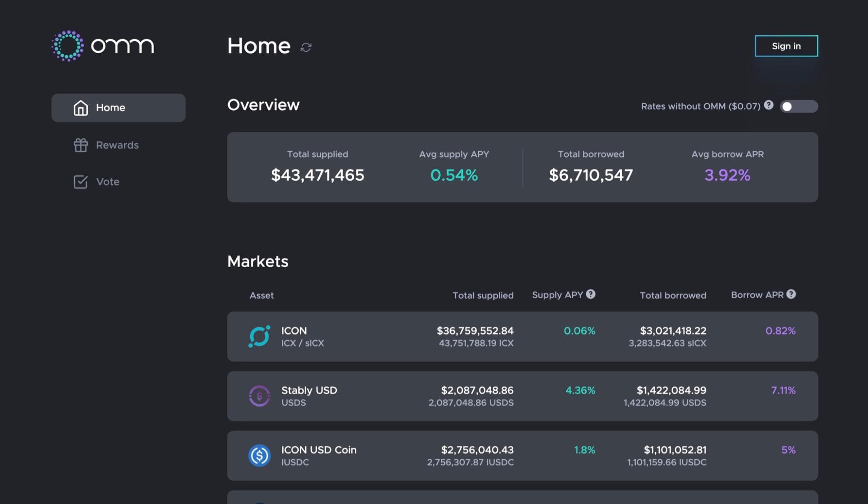Click the Borrow APR help icon
Viewport: 868px width, 504px height.
coord(791,294)
